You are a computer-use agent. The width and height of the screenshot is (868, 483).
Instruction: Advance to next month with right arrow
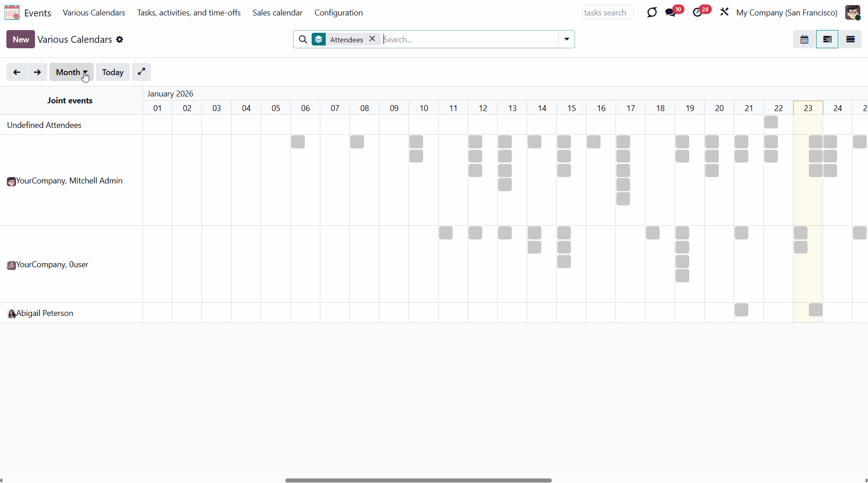click(x=37, y=72)
